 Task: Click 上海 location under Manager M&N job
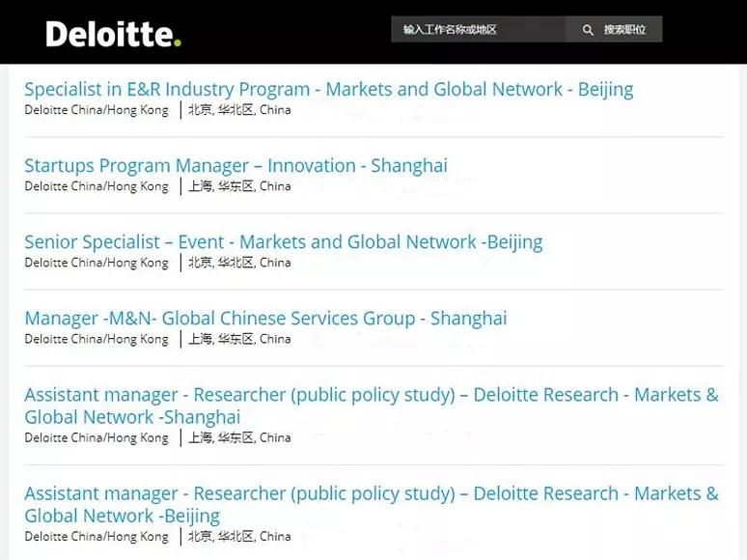click(200, 339)
